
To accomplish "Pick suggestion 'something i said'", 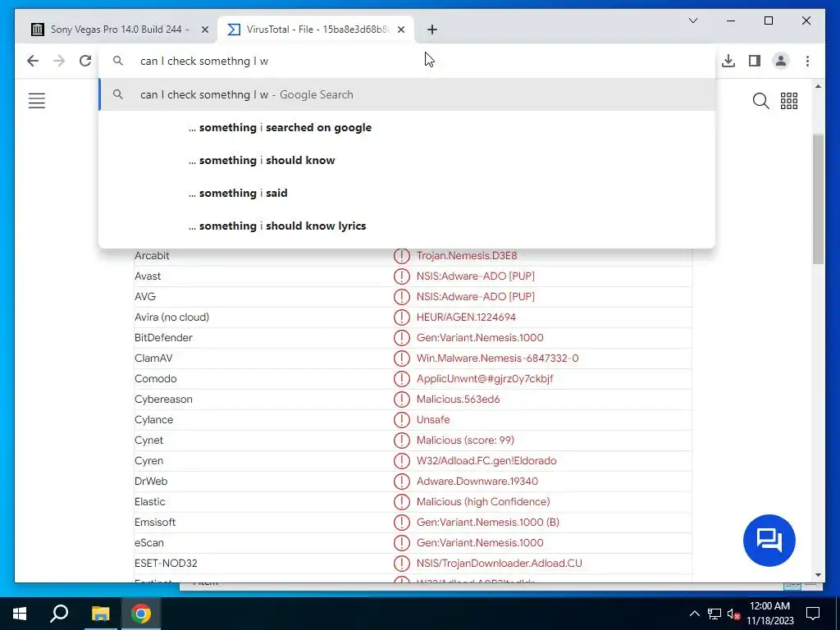I will [x=407, y=193].
